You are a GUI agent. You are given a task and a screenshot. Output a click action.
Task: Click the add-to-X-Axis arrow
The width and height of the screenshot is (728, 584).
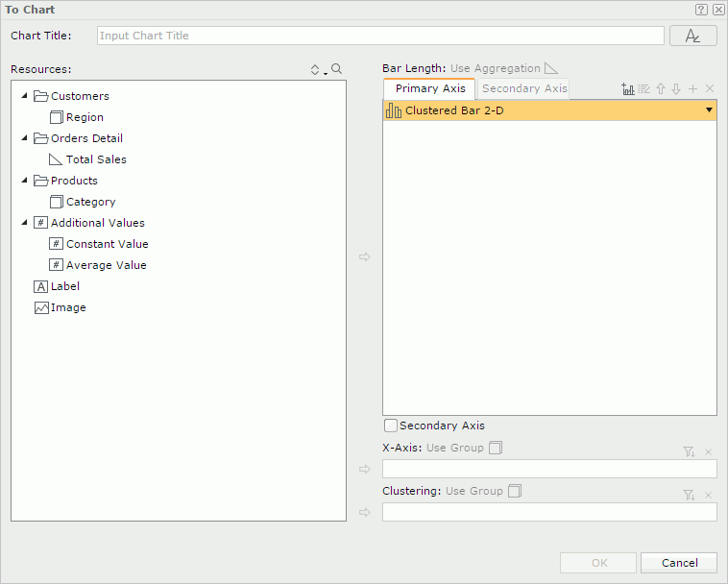point(364,469)
